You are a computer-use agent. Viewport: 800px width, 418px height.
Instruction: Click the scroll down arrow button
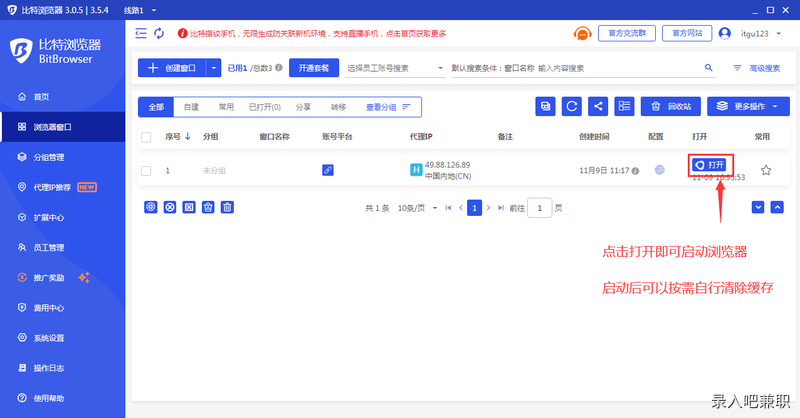tap(758, 207)
